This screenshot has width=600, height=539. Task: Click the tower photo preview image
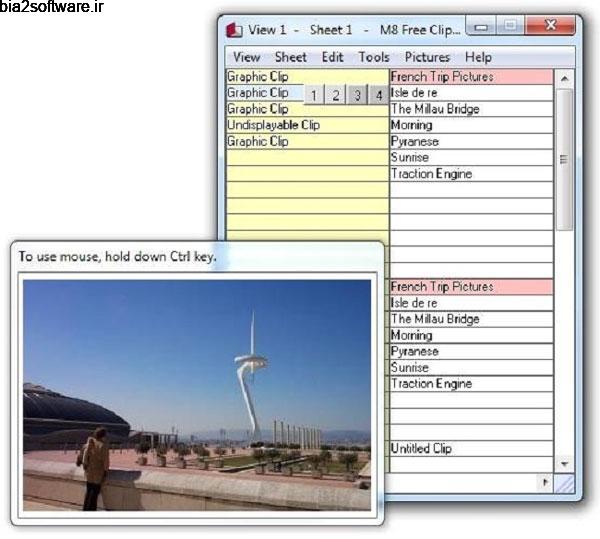[x=196, y=394]
